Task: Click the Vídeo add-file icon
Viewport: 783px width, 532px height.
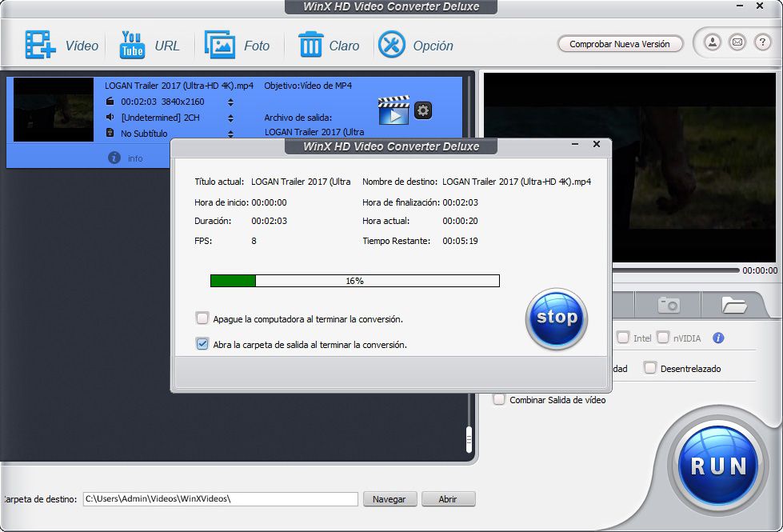Action: [40, 45]
